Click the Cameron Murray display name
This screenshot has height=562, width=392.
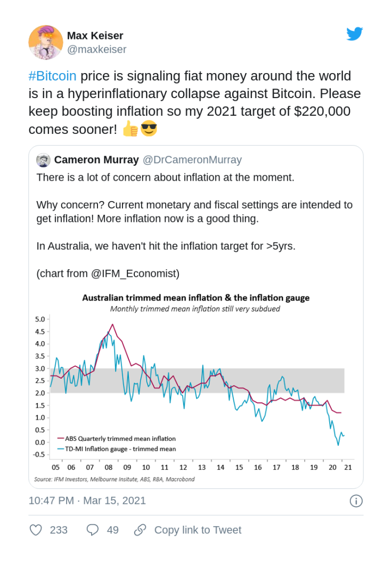point(96,160)
